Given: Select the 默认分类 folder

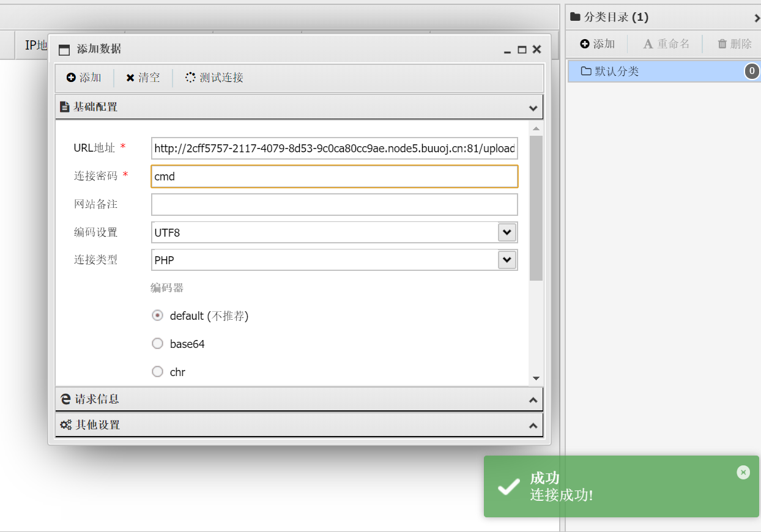Looking at the screenshot, I should click(664, 72).
